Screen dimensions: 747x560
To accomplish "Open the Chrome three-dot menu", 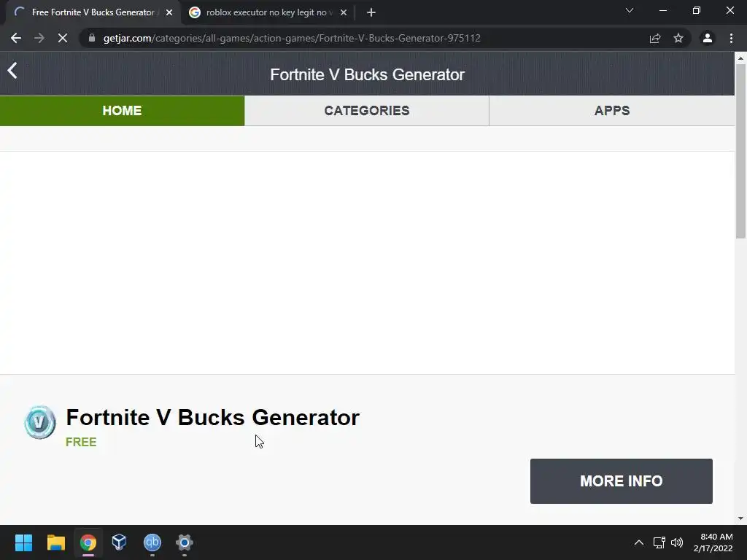I will (731, 38).
